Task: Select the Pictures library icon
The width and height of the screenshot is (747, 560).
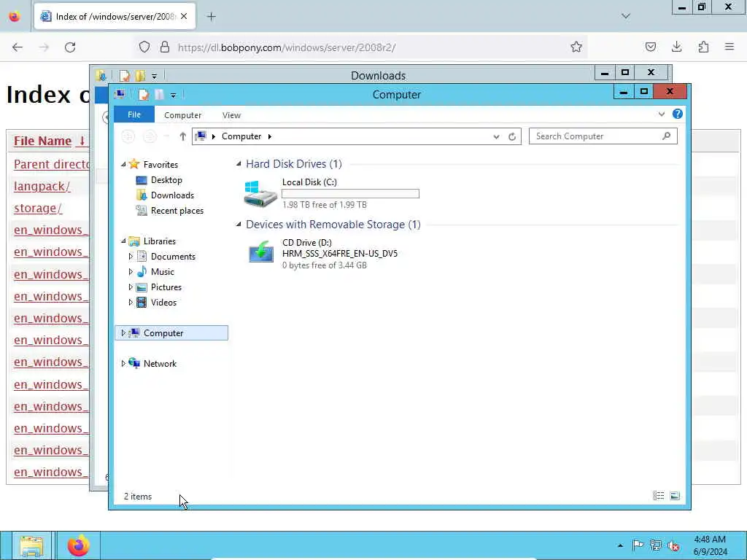Action: pos(142,287)
